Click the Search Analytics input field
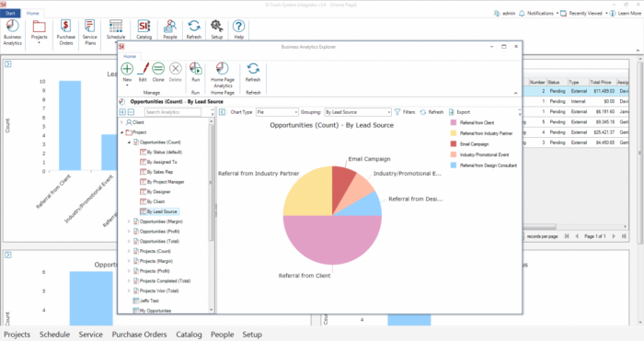644x341 pixels. [173, 112]
